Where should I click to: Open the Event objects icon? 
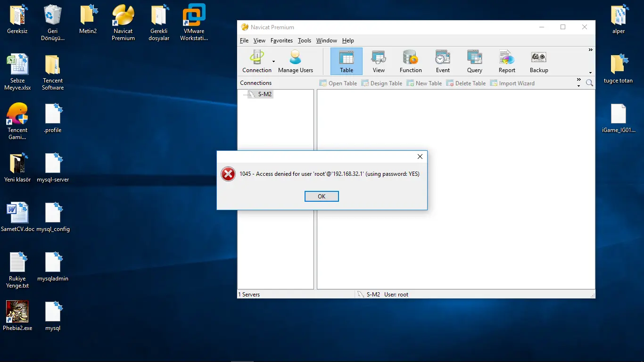tap(443, 61)
